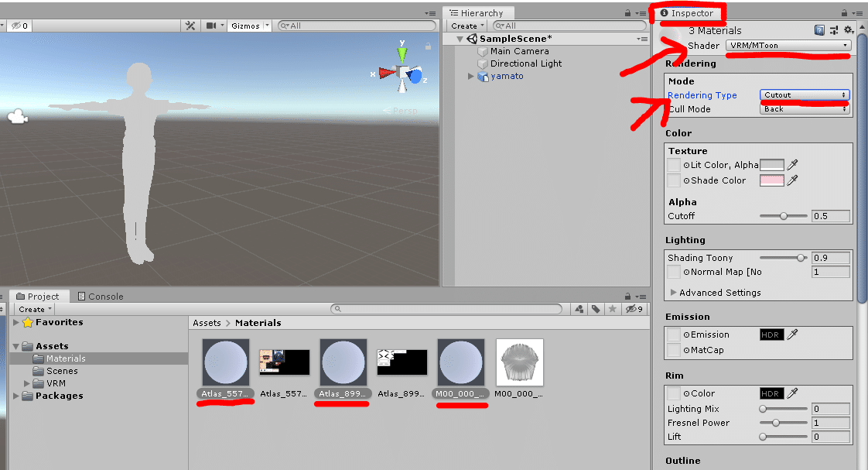Collapse the Assets folder in Project tree
Screen dimensions: 868x470
click(x=16, y=346)
